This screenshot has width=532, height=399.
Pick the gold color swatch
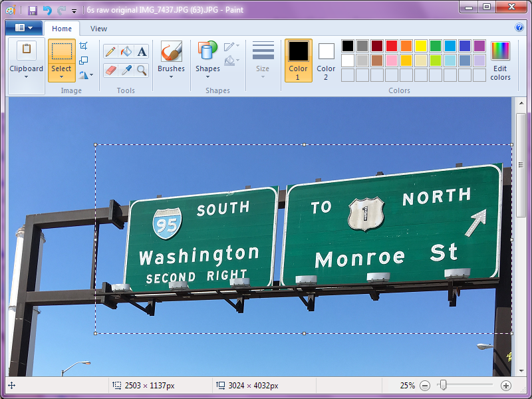tap(406, 61)
